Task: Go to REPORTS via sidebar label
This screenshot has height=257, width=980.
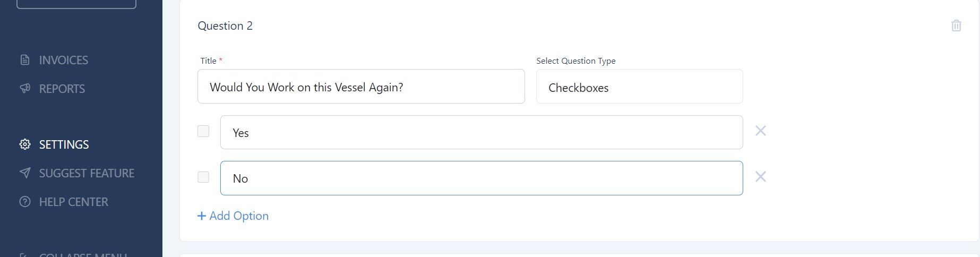Action: (x=62, y=89)
